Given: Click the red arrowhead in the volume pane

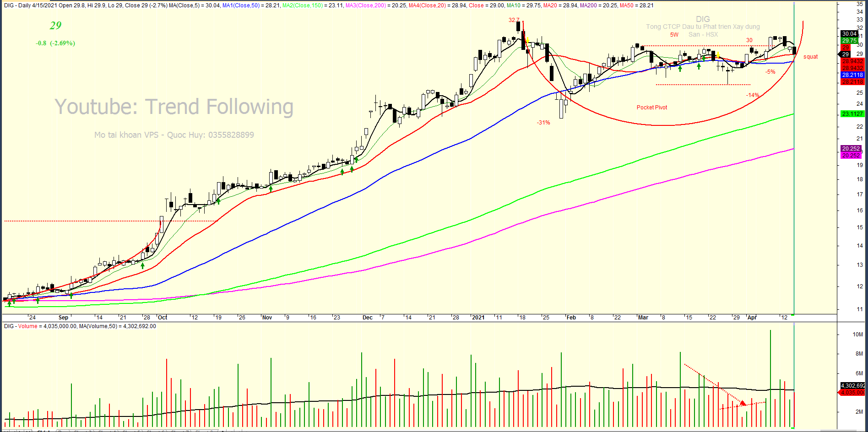Looking at the screenshot, I should [x=743, y=403].
